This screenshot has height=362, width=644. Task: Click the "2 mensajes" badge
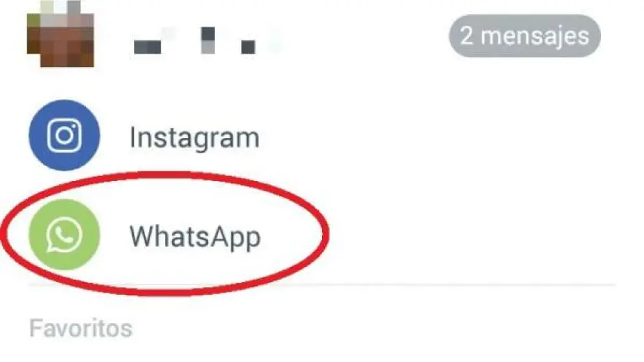524,36
